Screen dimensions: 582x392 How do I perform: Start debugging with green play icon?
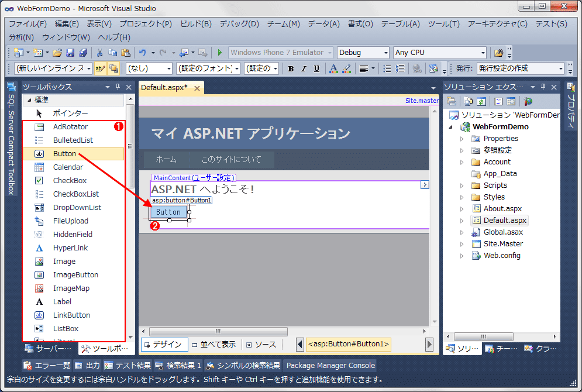tap(220, 53)
